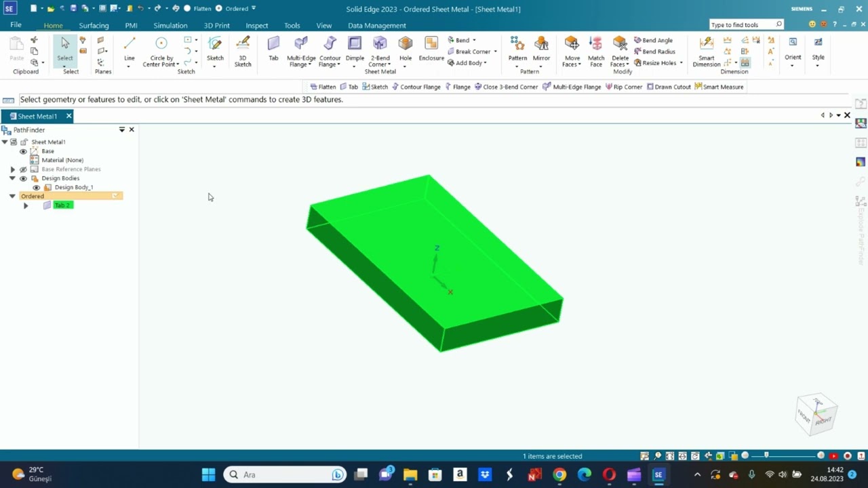
Task: Launch the 3D Sketch tool
Action: pyautogui.click(x=243, y=52)
